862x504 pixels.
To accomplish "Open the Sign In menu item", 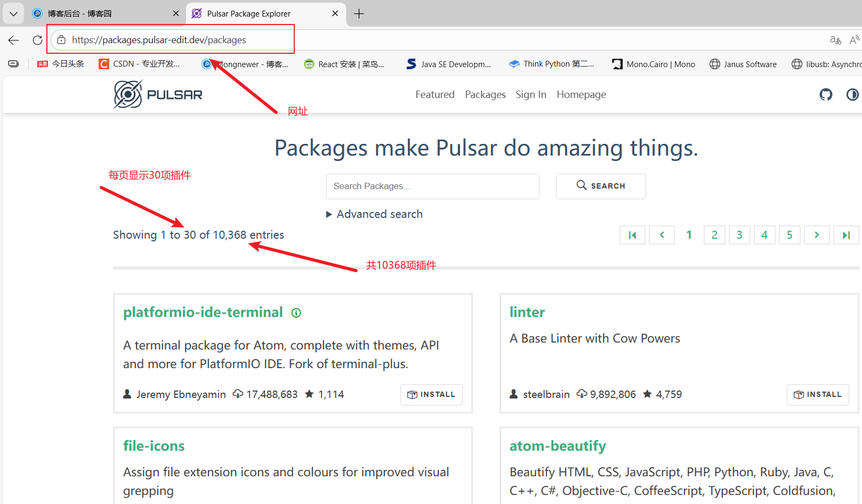I will point(531,94).
